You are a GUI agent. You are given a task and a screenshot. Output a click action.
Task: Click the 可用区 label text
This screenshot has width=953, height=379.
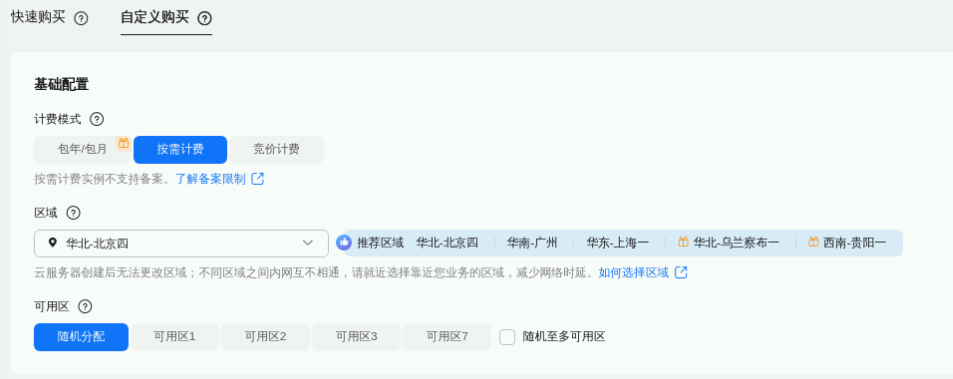click(x=52, y=307)
